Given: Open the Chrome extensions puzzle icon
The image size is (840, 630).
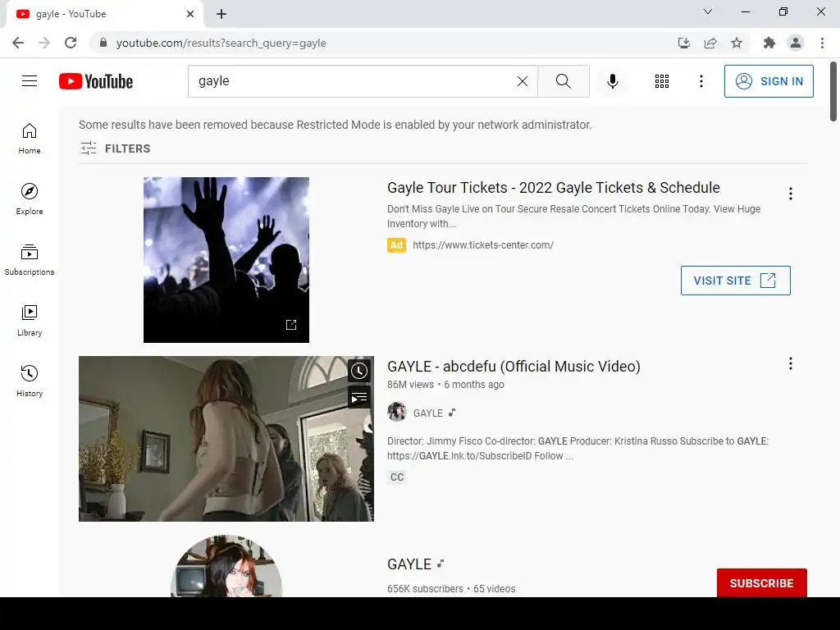Looking at the screenshot, I should click(769, 43).
